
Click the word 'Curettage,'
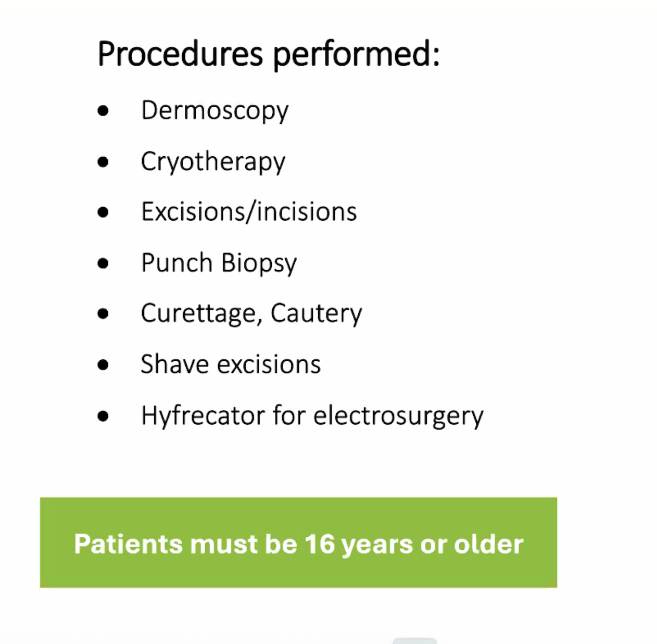click(201, 313)
